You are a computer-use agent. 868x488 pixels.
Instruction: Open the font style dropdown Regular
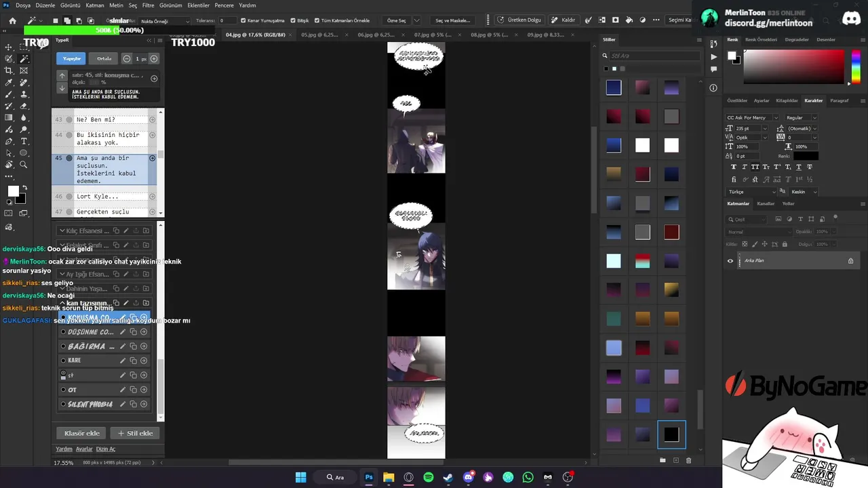(x=801, y=117)
